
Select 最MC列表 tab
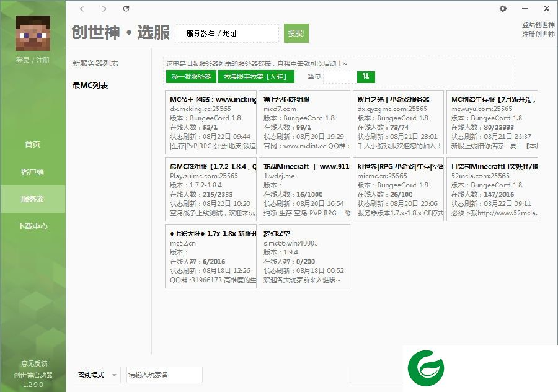pyautogui.click(x=90, y=86)
